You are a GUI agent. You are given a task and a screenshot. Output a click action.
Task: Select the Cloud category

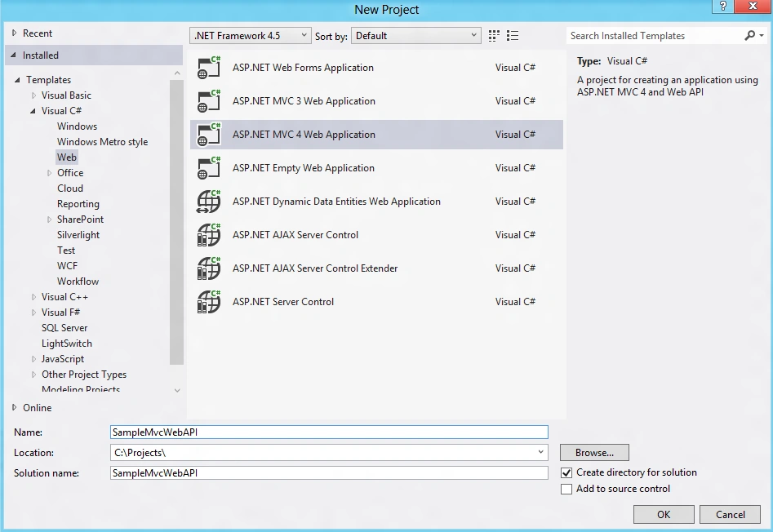click(x=70, y=188)
